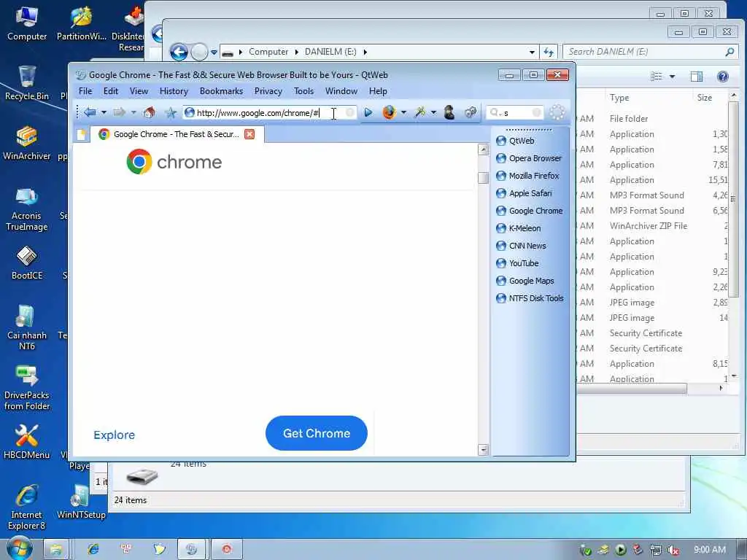Open the Explorer address bar history dropdown

point(532,52)
